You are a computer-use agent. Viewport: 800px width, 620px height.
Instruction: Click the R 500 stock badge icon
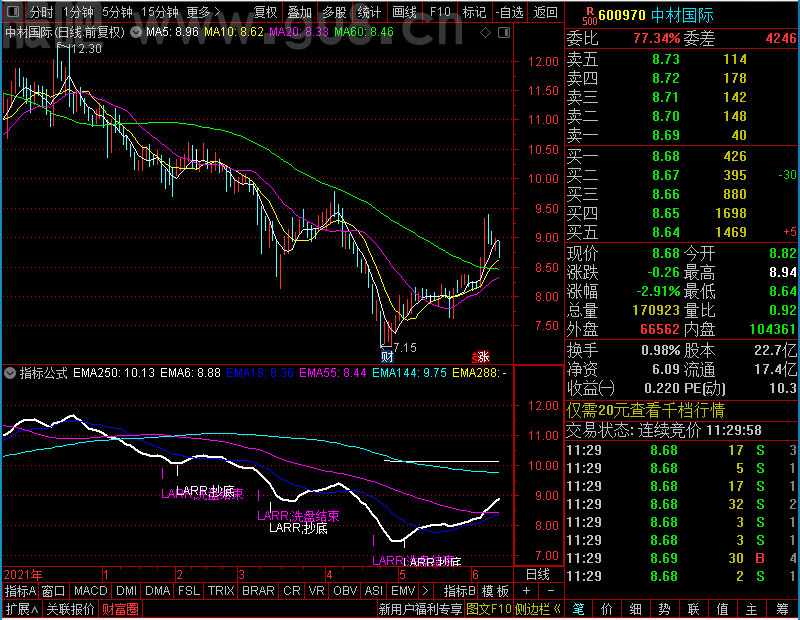(590, 16)
